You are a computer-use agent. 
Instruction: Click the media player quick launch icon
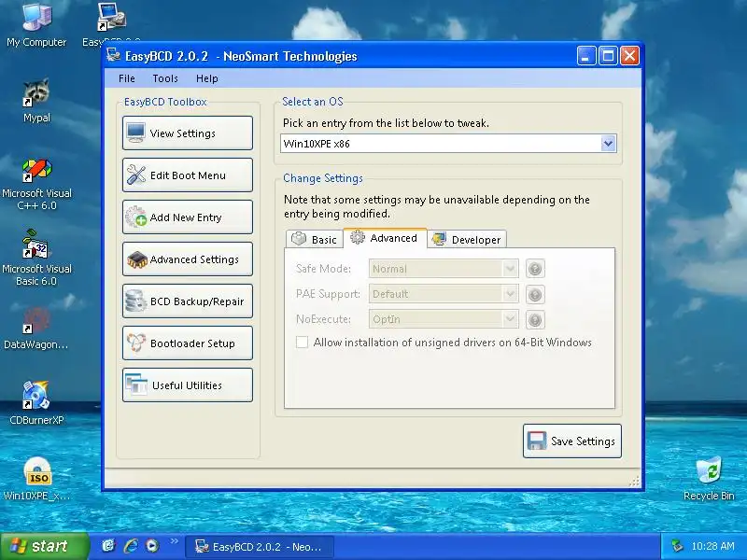pos(152,546)
